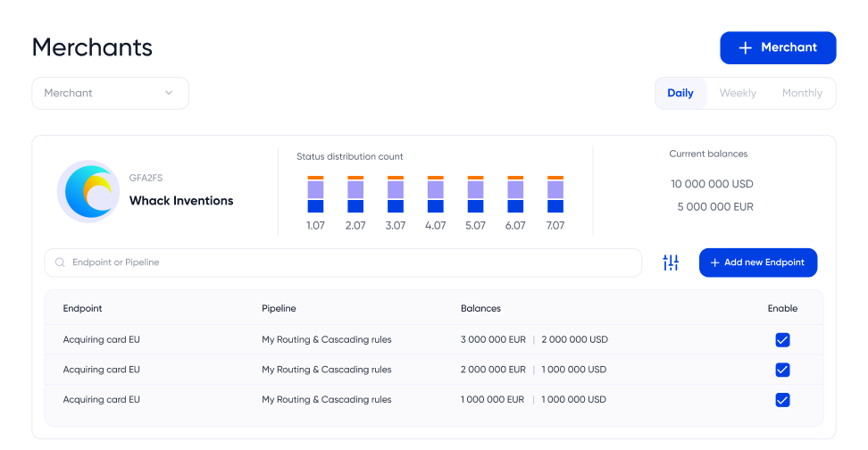Open the filter sliders icon
This screenshot has width=868, height=450.
point(671,262)
